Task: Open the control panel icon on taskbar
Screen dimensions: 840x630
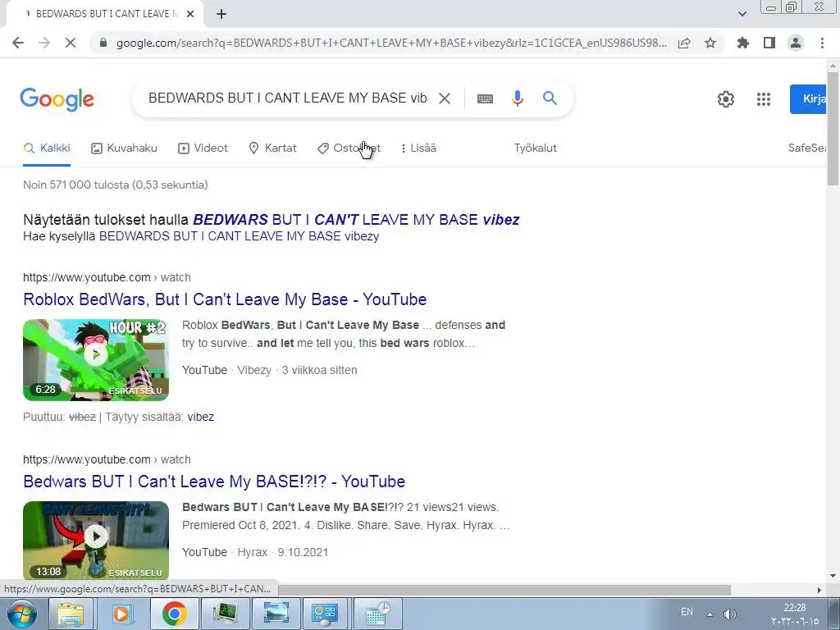Action: [x=325, y=614]
